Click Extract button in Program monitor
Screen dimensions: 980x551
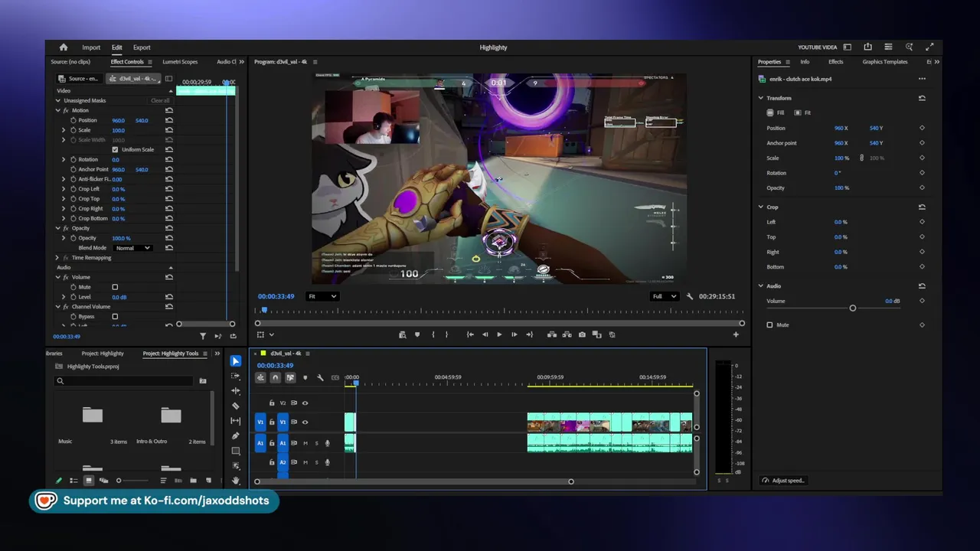coord(567,334)
